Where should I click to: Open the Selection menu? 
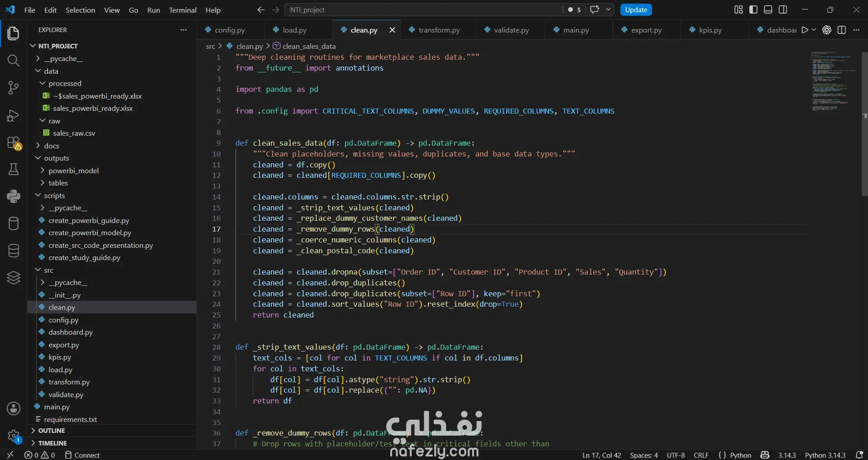click(x=80, y=10)
